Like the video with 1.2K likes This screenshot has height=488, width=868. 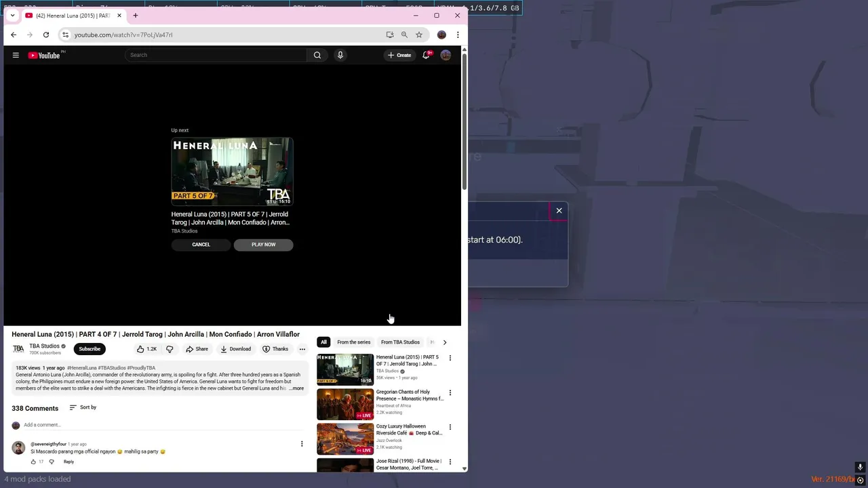coord(146,349)
